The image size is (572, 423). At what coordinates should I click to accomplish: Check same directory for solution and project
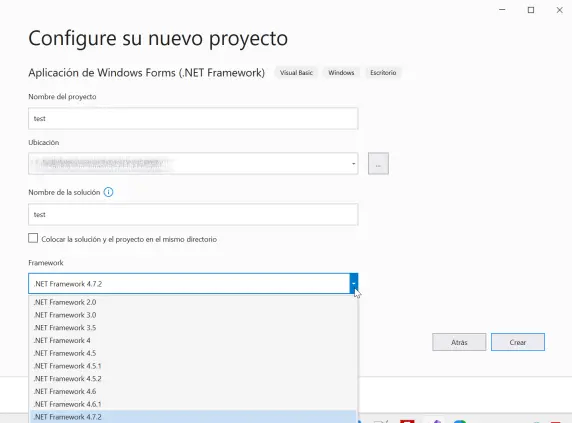(33, 238)
